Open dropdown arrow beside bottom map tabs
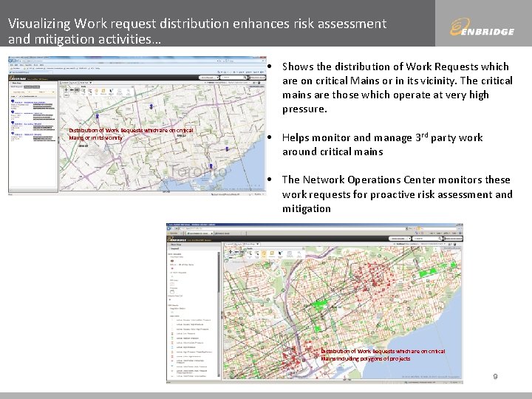This screenshot has height=399, width=532. [x=258, y=245]
